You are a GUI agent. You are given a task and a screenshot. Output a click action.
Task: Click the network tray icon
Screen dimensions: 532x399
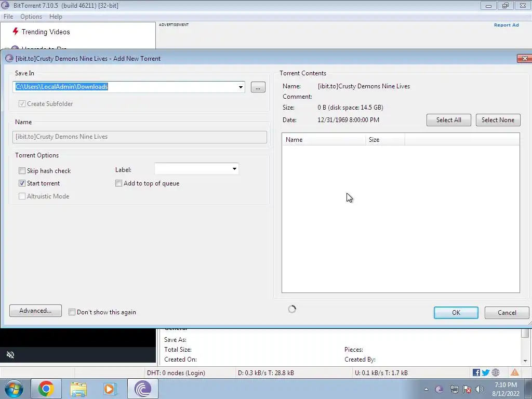(x=454, y=390)
